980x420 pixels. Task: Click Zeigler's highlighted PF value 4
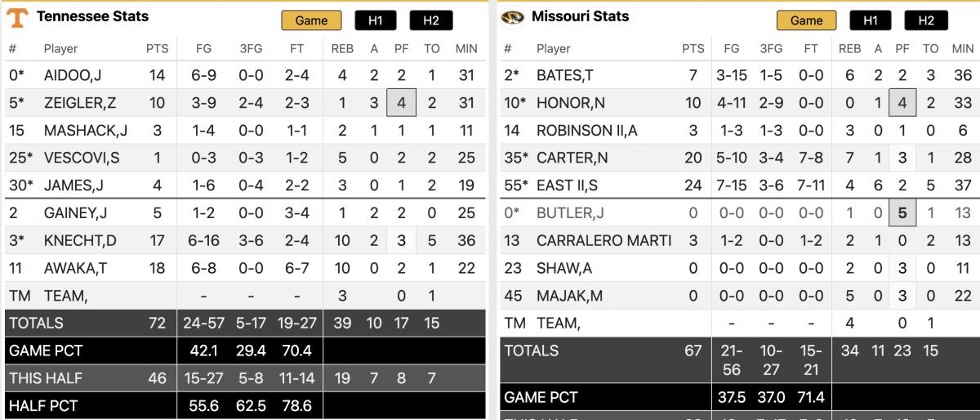(402, 103)
